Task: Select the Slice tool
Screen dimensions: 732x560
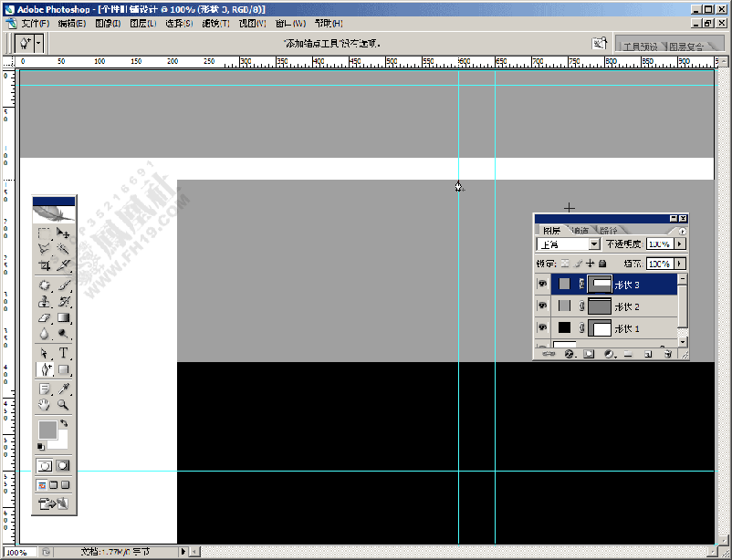Action: [63, 265]
